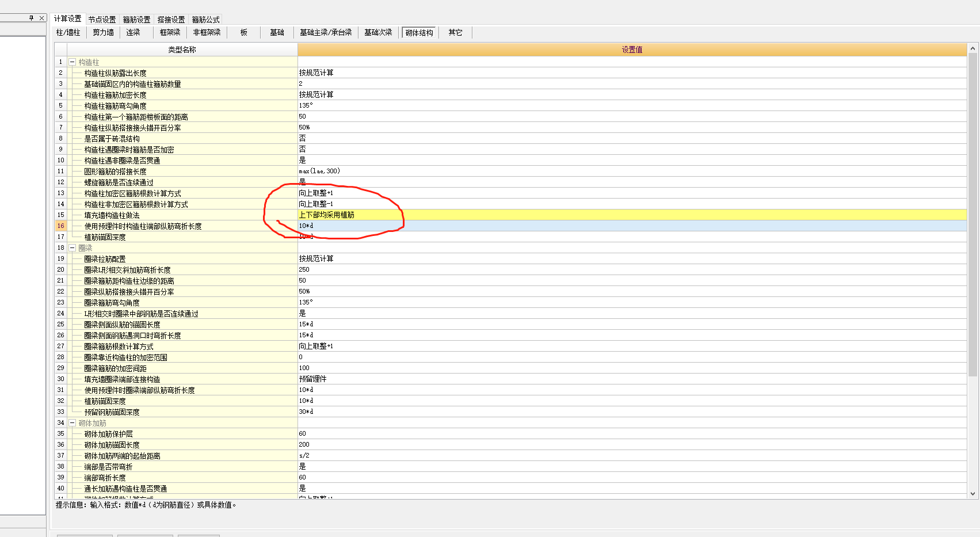
Task: Select the 剪力墙 category
Action: tap(104, 33)
